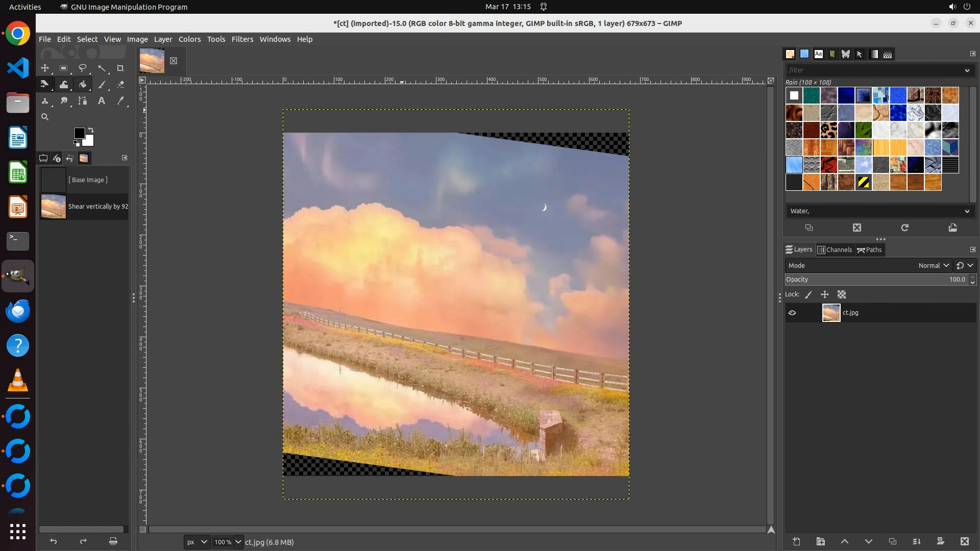Pick the Eraser tool
The image size is (980, 551).
(120, 85)
